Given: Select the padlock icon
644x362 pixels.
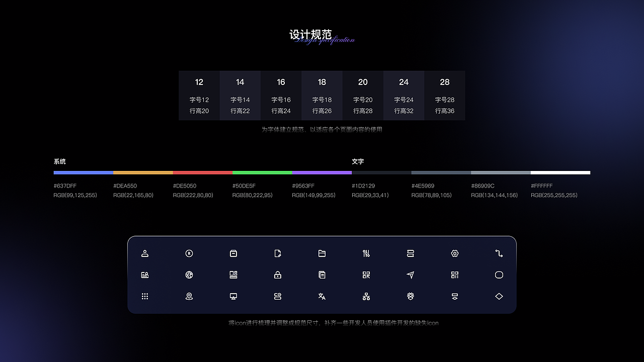Looking at the screenshot, I should (x=278, y=275).
